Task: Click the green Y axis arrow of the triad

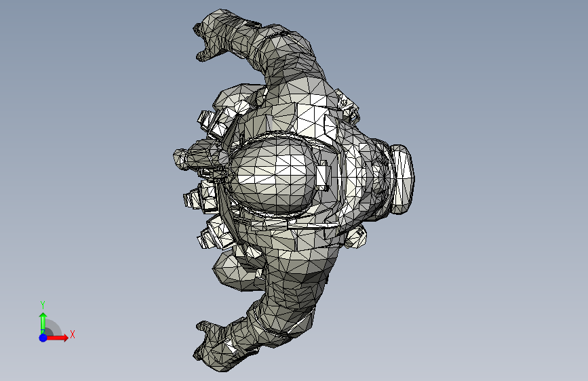Action: (43, 323)
